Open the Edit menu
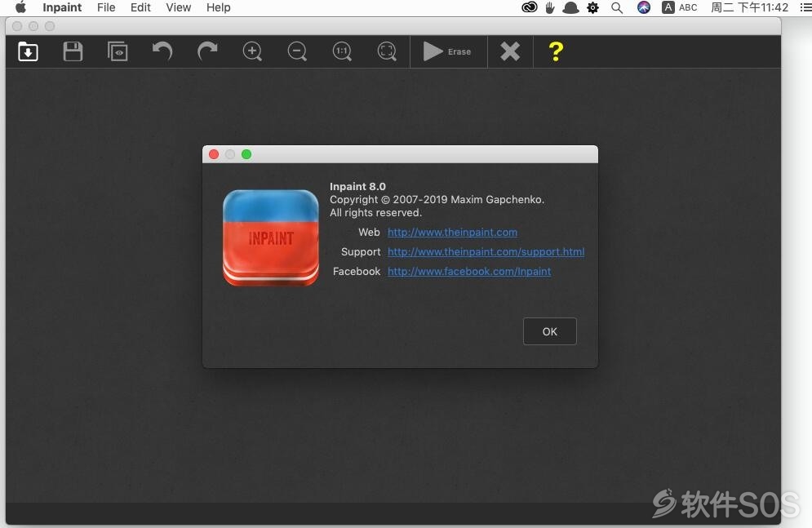 click(x=140, y=7)
